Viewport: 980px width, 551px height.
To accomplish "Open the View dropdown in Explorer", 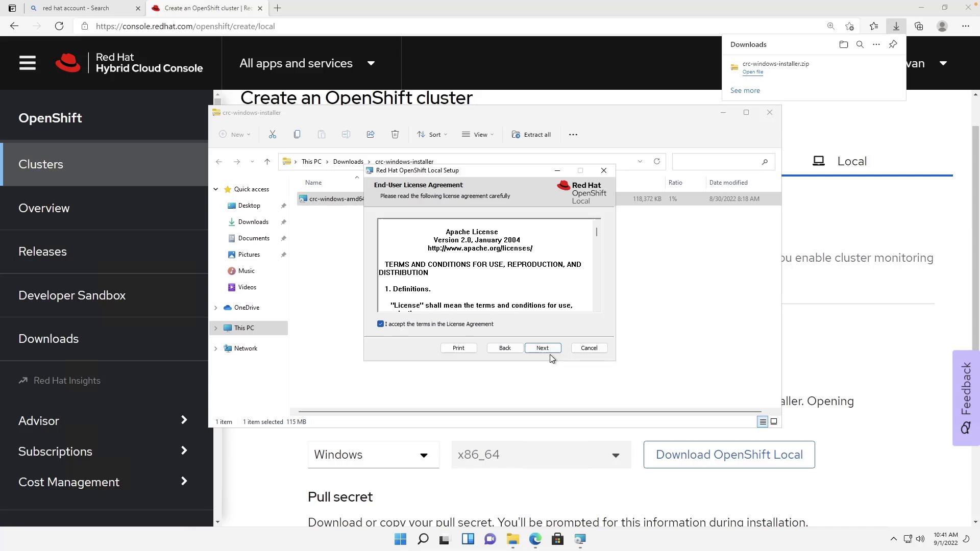I will [x=478, y=135].
